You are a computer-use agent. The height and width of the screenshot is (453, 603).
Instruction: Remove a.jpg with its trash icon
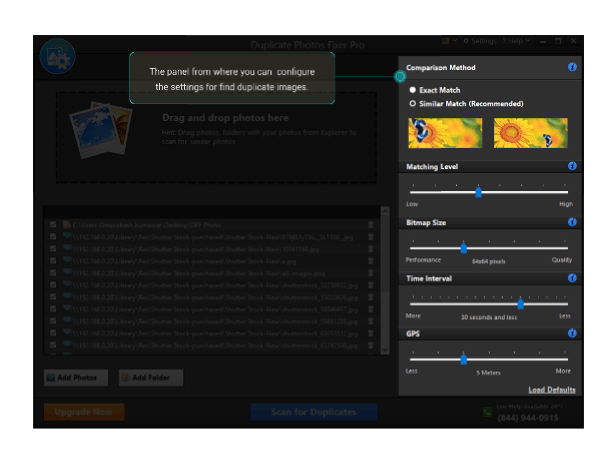click(370, 261)
